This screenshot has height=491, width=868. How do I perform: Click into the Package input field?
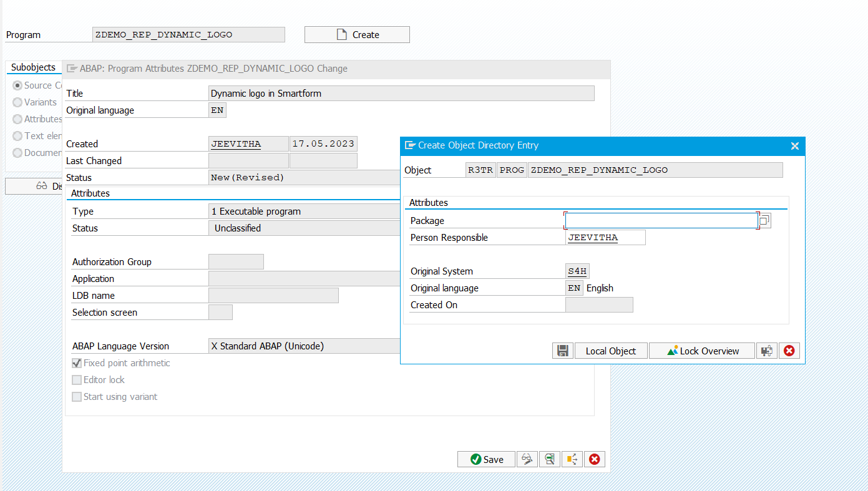pyautogui.click(x=660, y=220)
